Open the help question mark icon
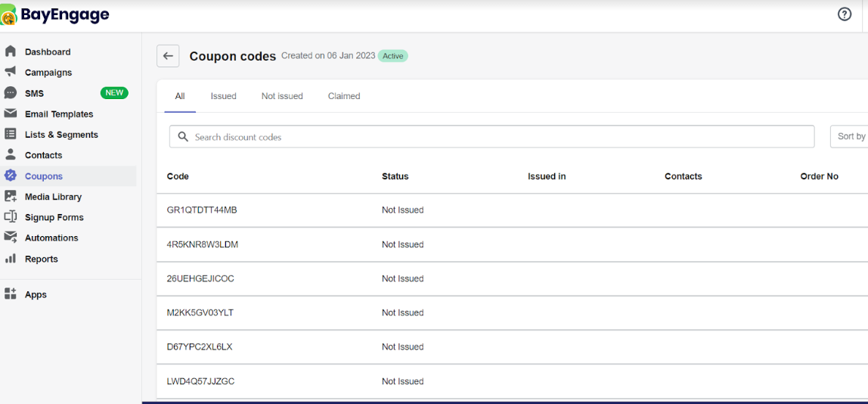 [x=844, y=15]
